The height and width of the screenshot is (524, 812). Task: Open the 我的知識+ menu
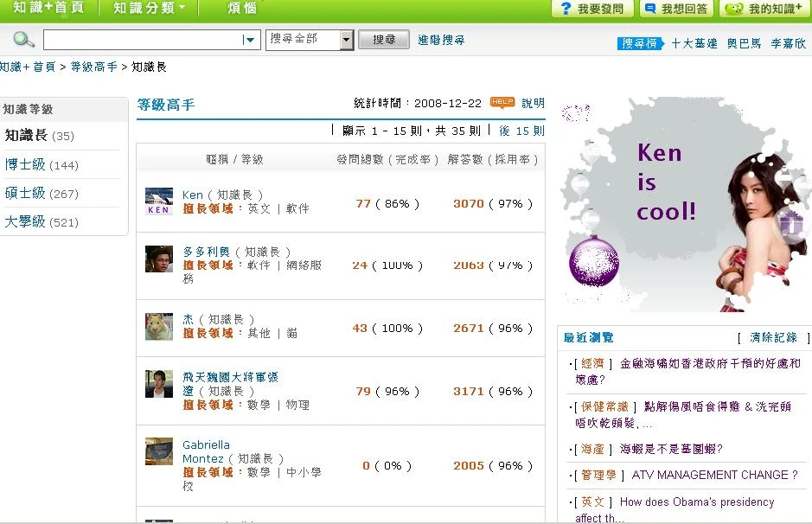[765, 9]
